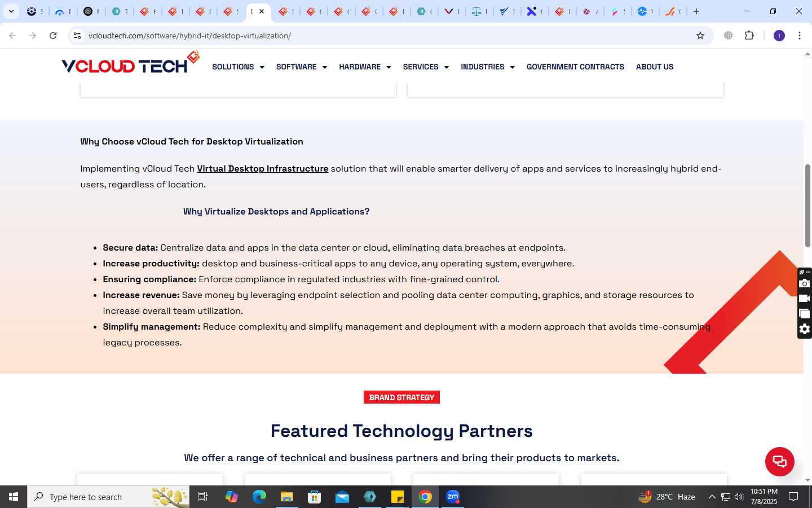The height and width of the screenshot is (508, 812).
Task: Open the gallery icon in side widget
Action: point(805,314)
